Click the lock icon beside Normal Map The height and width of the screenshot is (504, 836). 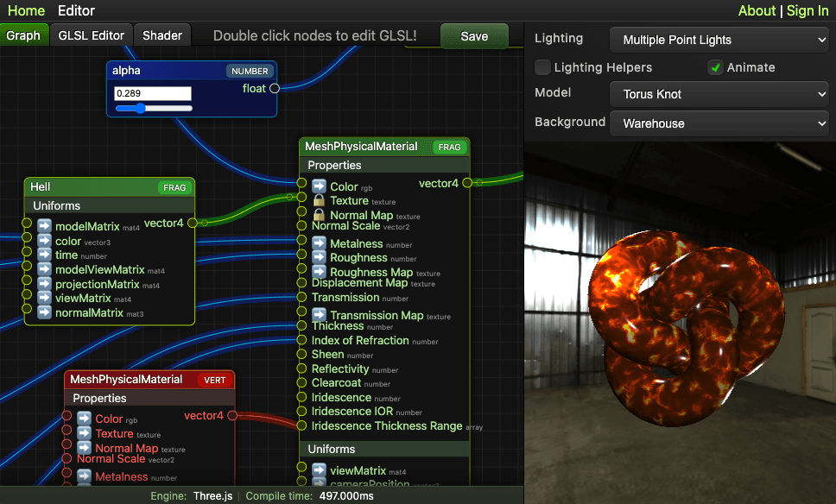pyautogui.click(x=319, y=215)
